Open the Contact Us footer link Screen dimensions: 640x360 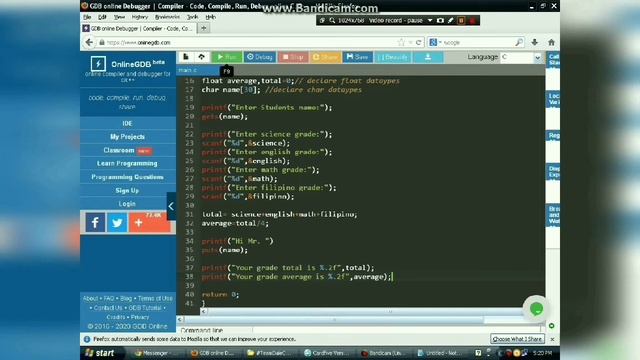coord(108,308)
